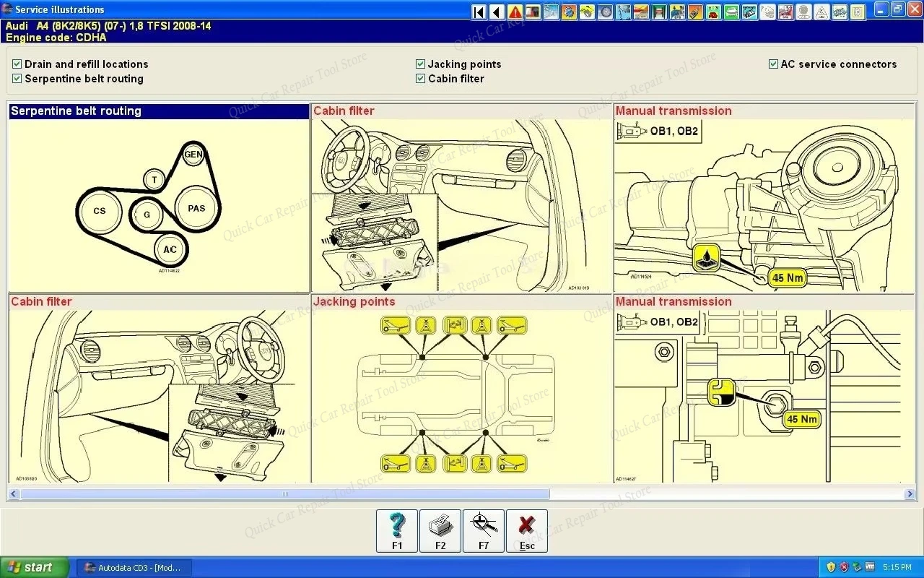Click the steering wheel icon in the toolbar
Screen dimensions: 924x578
[604, 11]
